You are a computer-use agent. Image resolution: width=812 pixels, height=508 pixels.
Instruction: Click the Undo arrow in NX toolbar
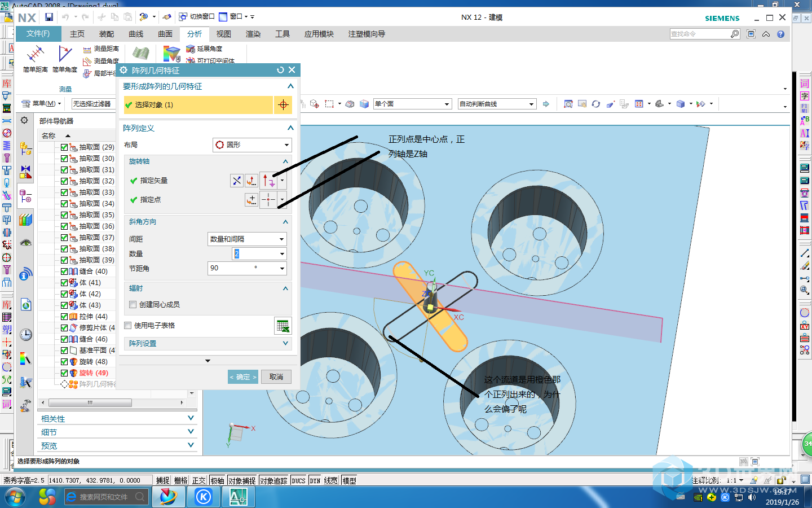tap(65, 17)
